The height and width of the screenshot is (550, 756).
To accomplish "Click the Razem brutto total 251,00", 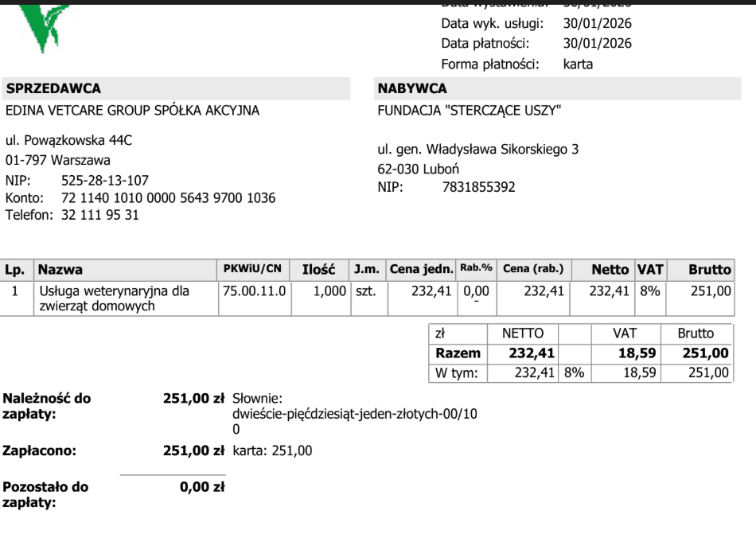I will [705, 353].
